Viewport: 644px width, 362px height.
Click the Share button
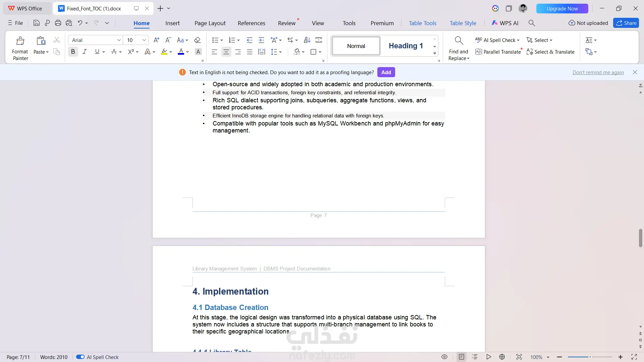[x=626, y=23]
